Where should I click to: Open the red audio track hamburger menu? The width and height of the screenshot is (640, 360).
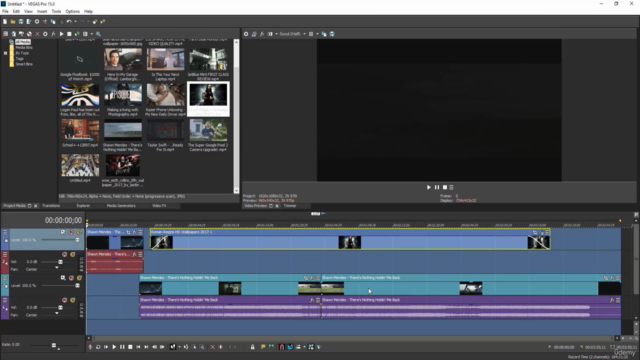(x=4, y=255)
